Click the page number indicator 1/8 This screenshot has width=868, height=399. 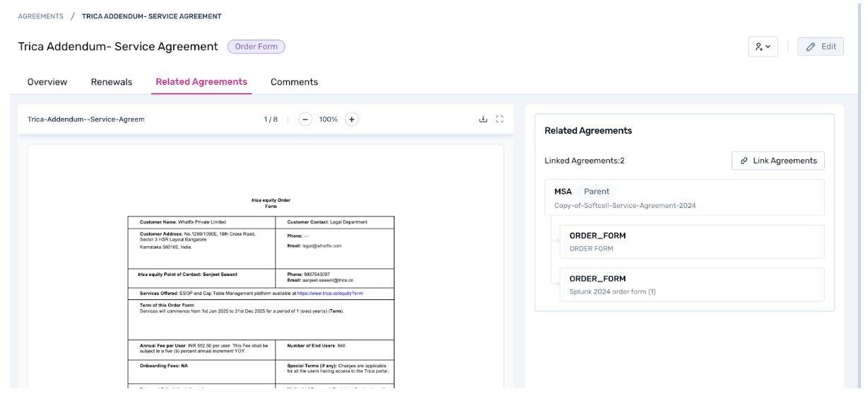coord(271,119)
